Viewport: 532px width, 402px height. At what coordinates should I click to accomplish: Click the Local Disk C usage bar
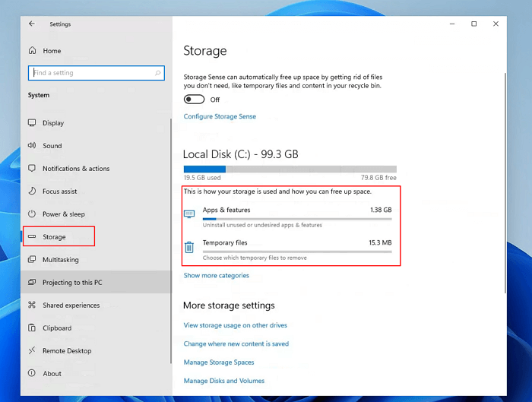pos(289,169)
